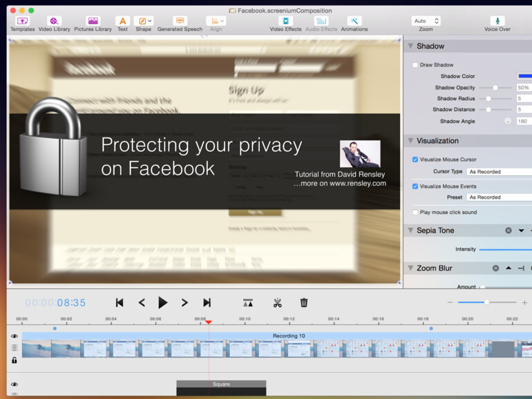532x399 pixels.
Task: Remove the Sepia Tone effect
Action: click(509, 231)
